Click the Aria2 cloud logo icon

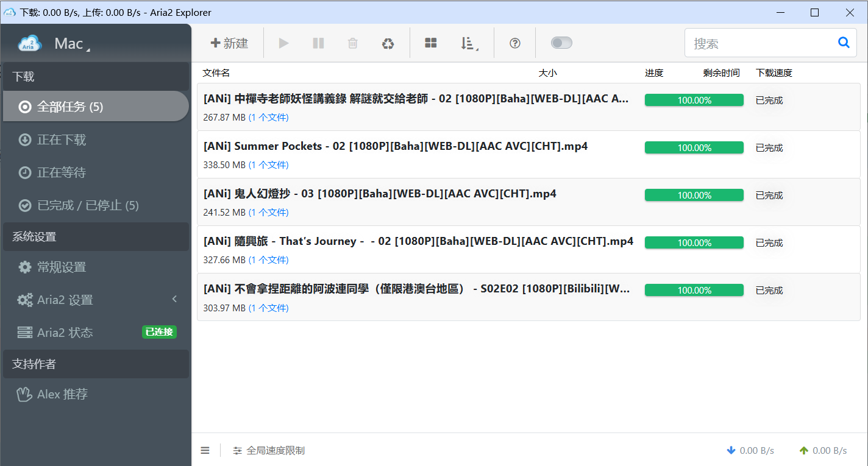pos(29,43)
